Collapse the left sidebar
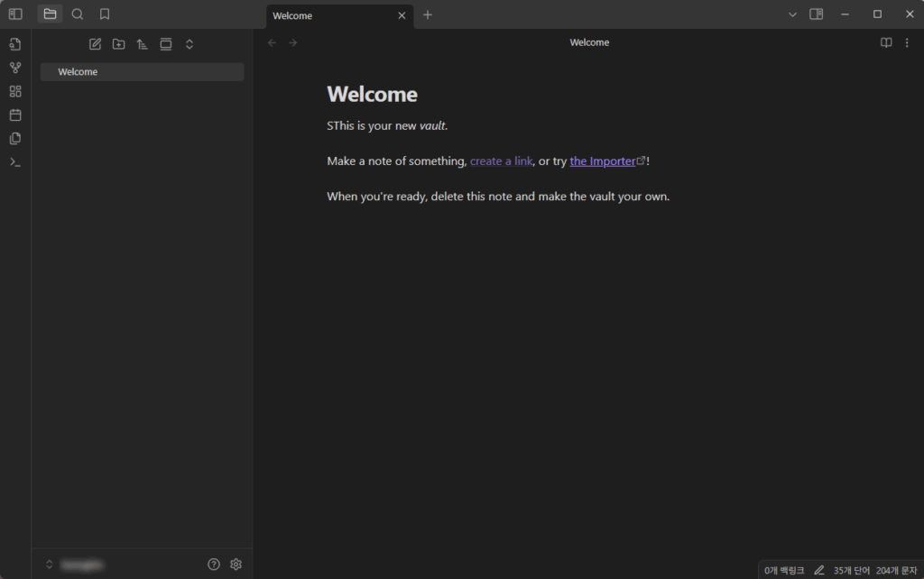 [15, 14]
